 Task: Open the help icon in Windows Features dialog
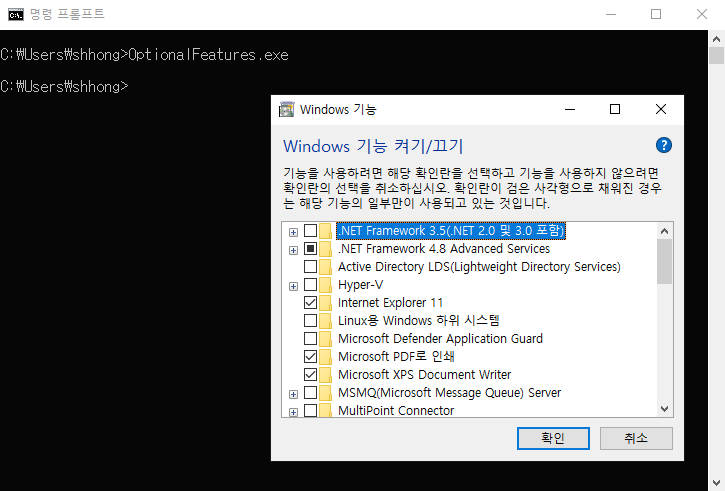point(664,145)
